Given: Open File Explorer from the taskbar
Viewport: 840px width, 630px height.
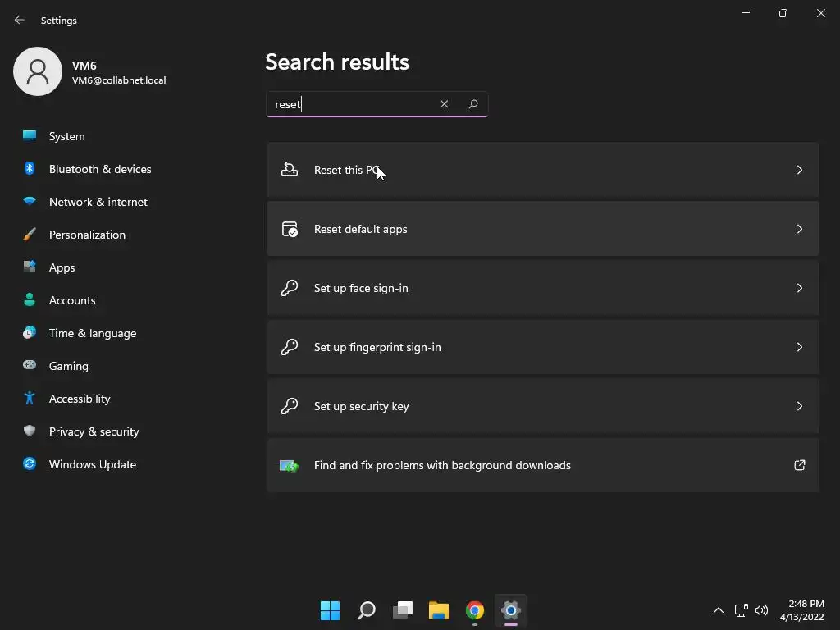Looking at the screenshot, I should point(439,610).
